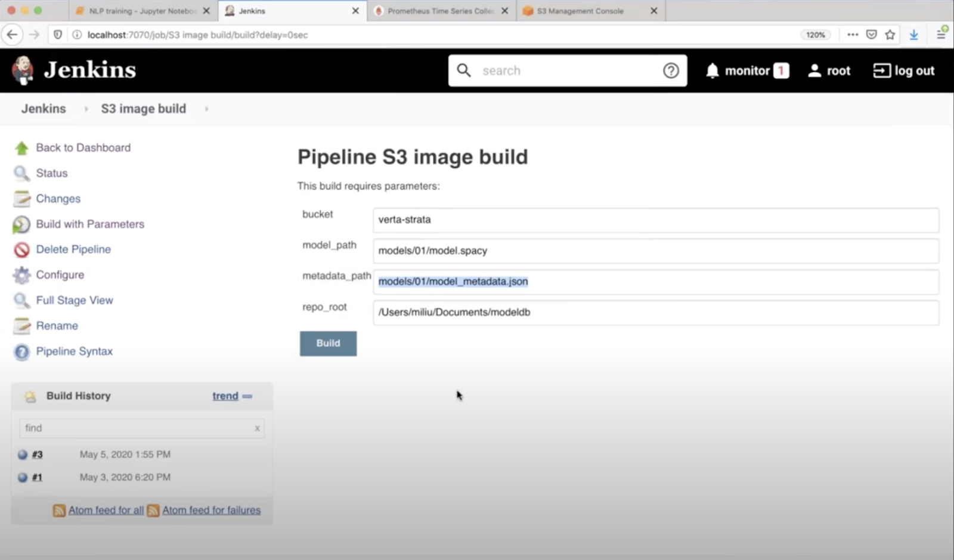Open build #3 from history

click(37, 455)
